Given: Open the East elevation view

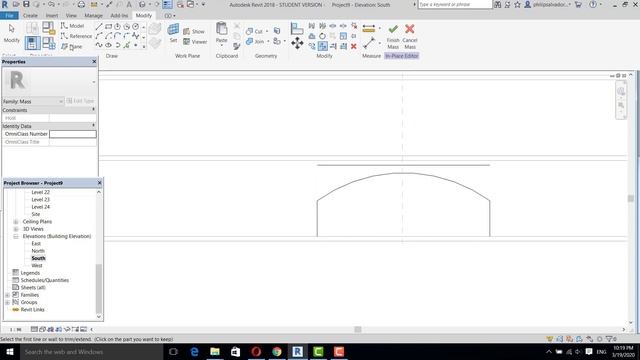Looking at the screenshot, I should click(36, 244).
